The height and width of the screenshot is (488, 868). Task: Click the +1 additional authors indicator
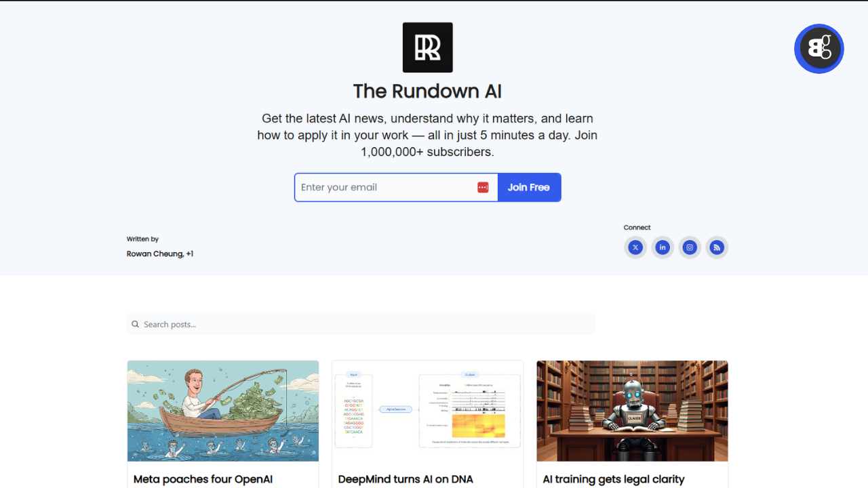tap(190, 254)
